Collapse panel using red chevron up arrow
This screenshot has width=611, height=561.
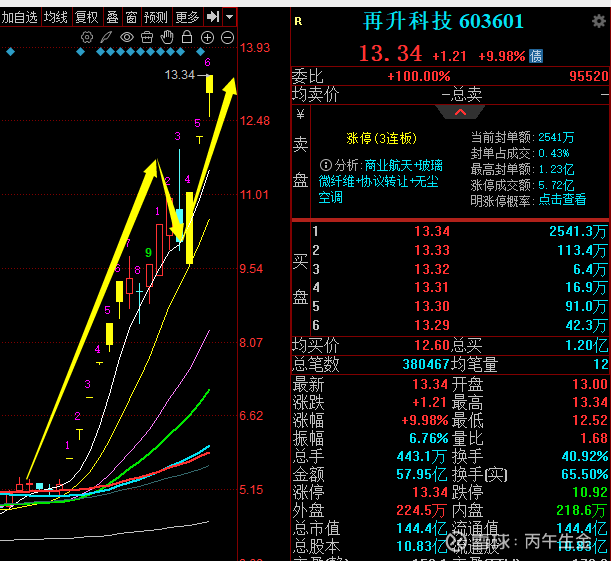coord(460,112)
